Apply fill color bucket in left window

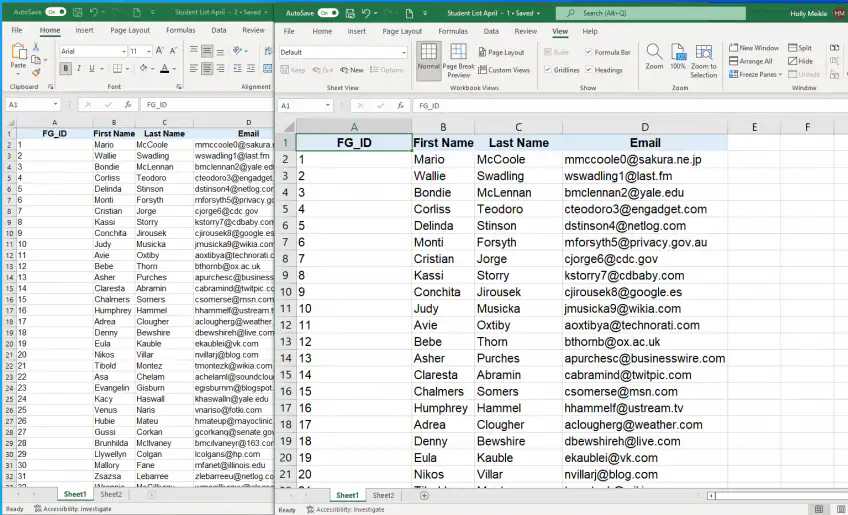pos(143,68)
